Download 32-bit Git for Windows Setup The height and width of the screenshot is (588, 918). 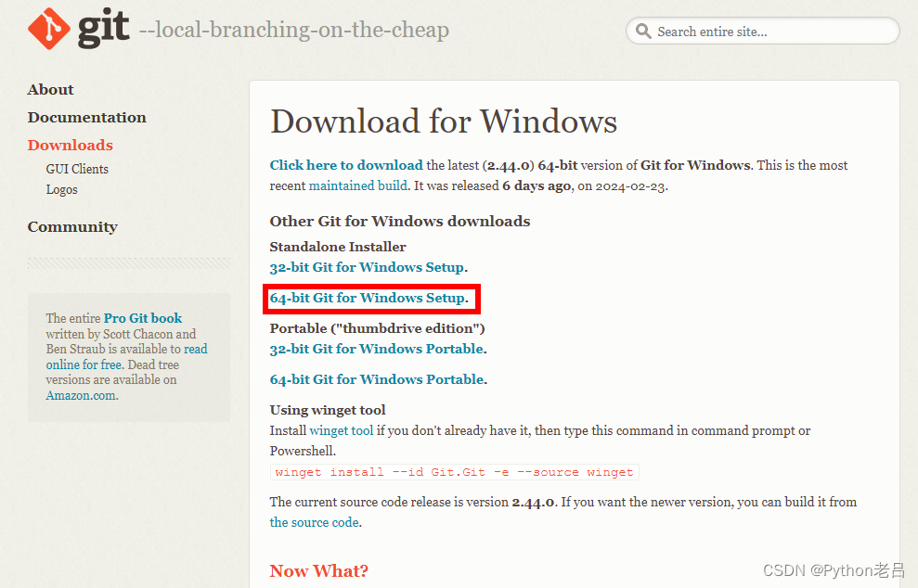tap(367, 267)
